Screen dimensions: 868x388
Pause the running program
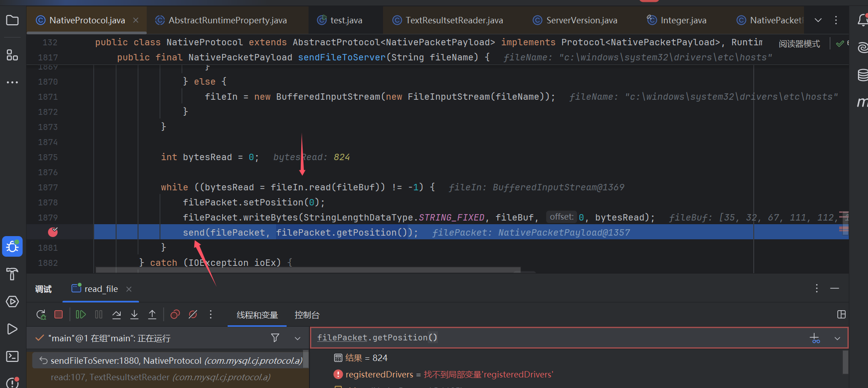coord(99,314)
